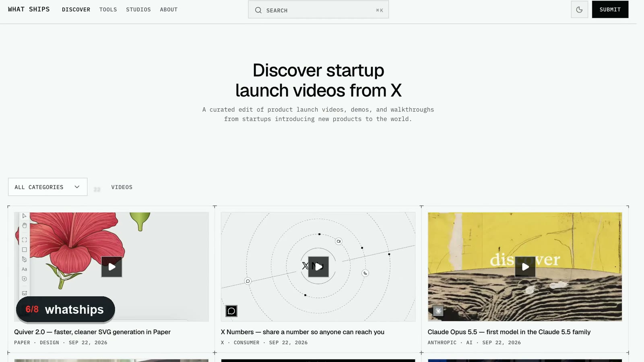Open the Tools nav item

tap(108, 10)
